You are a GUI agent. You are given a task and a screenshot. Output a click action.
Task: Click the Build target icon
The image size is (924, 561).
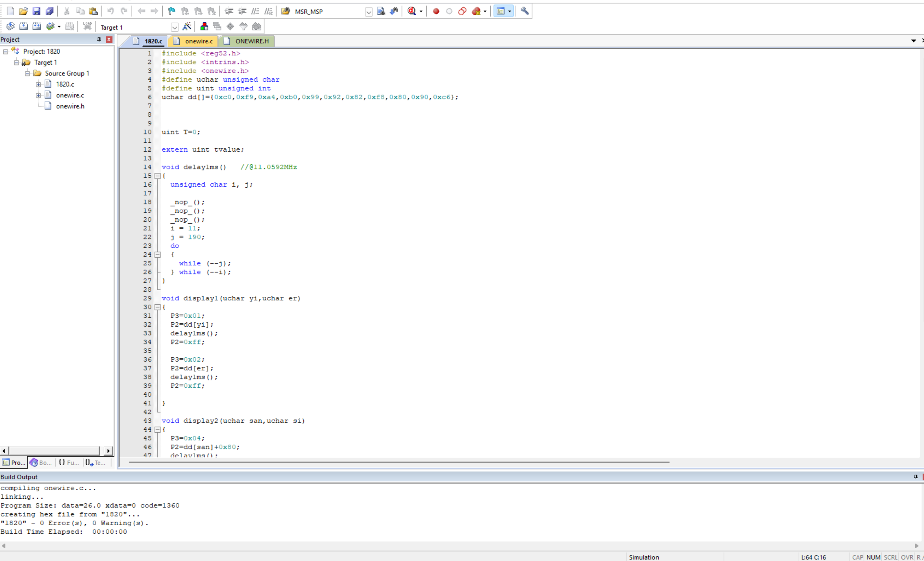(x=23, y=26)
